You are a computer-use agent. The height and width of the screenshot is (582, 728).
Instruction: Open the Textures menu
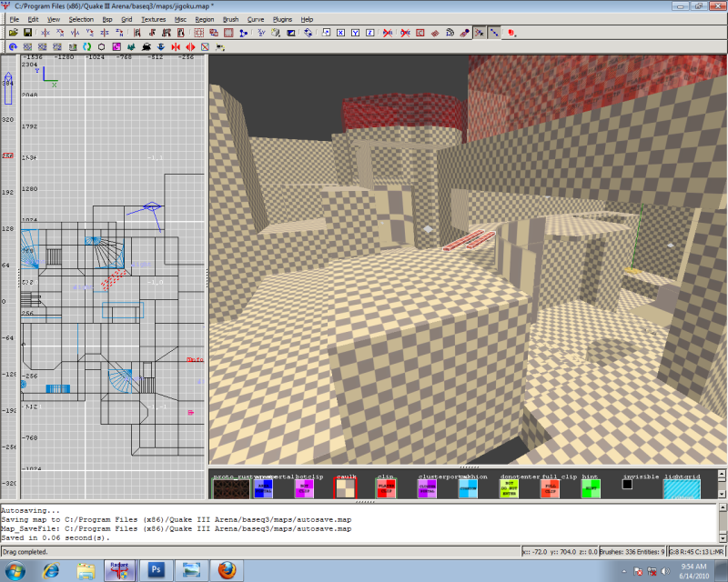coord(153,19)
